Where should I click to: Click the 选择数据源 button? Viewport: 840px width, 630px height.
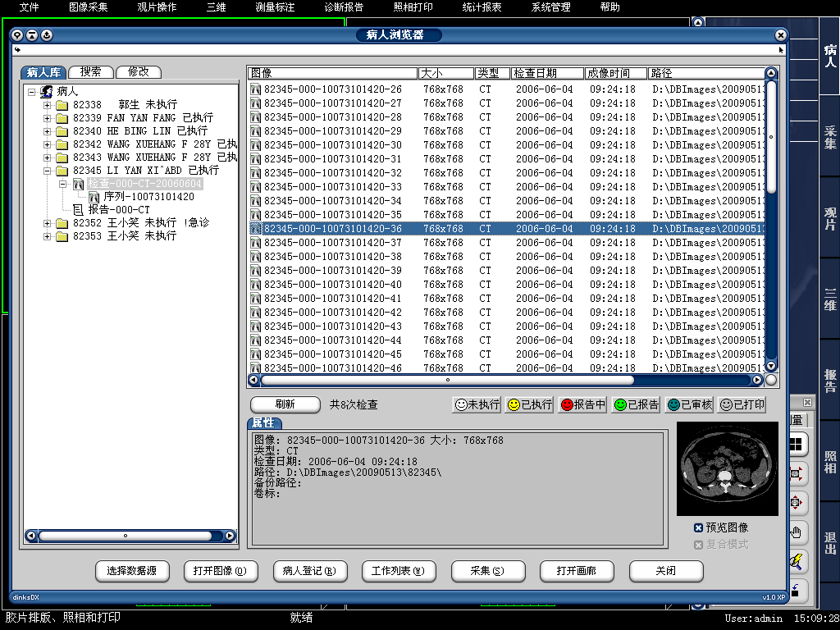(132, 571)
